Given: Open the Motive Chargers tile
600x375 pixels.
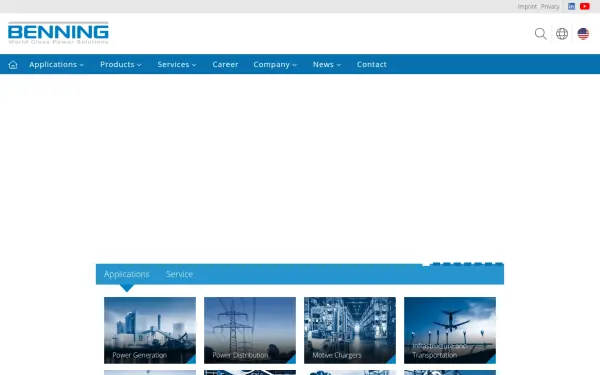Looking at the screenshot, I should 350,330.
